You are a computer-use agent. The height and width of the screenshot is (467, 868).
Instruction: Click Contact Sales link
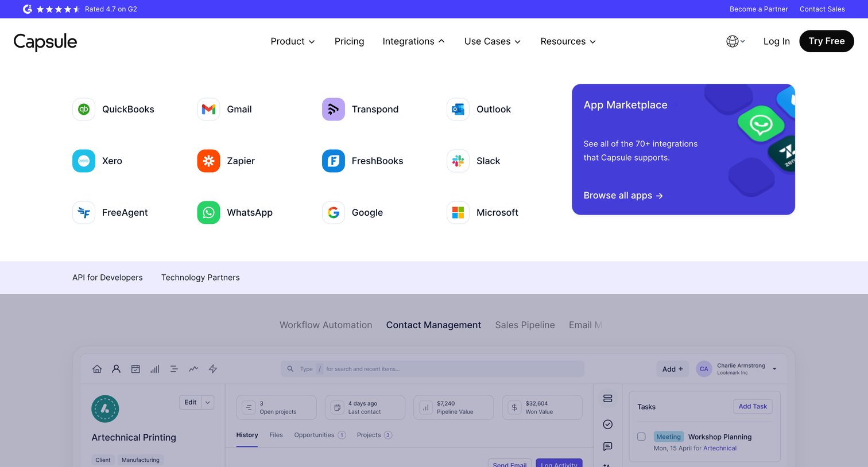822,9
